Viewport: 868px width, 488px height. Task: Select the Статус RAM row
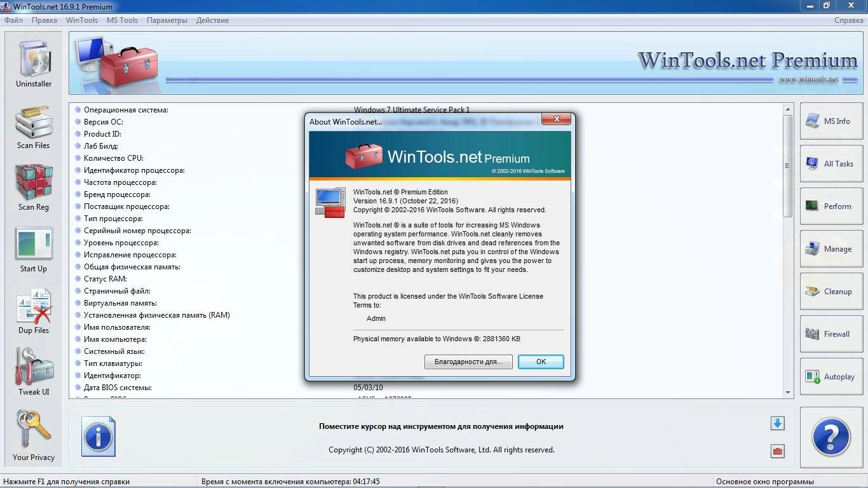pyautogui.click(x=427, y=279)
